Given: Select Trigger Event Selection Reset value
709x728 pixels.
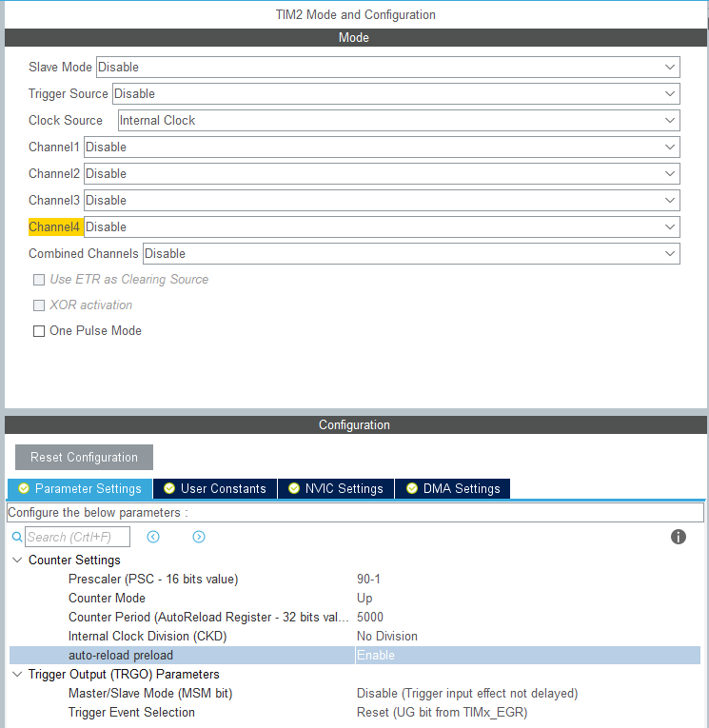Looking at the screenshot, I should coord(442,712).
